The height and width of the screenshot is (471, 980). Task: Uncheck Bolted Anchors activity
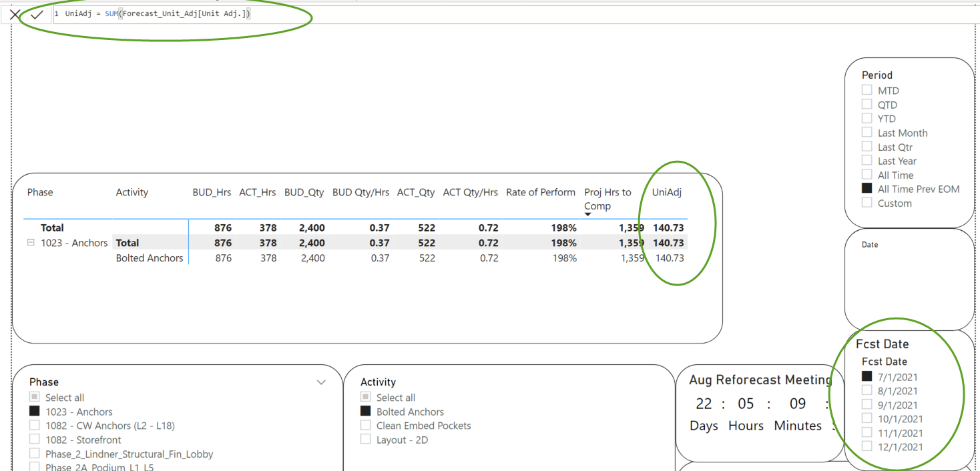coord(365,411)
